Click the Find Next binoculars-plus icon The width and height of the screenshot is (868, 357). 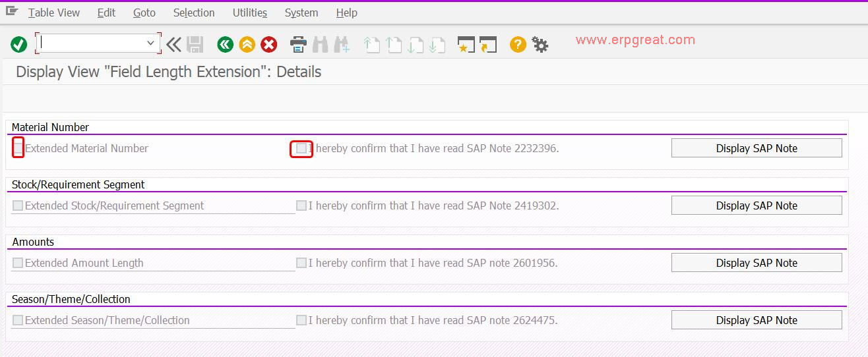pos(342,45)
